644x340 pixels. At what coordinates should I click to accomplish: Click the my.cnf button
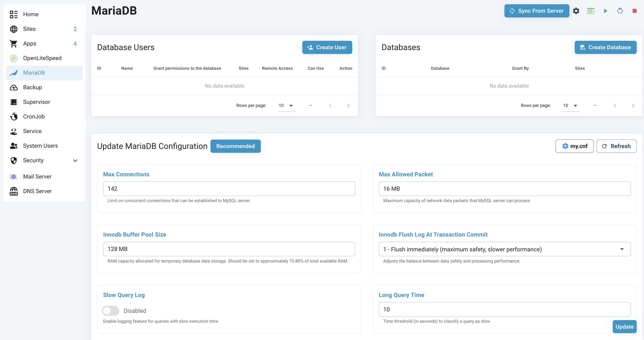pyautogui.click(x=574, y=146)
